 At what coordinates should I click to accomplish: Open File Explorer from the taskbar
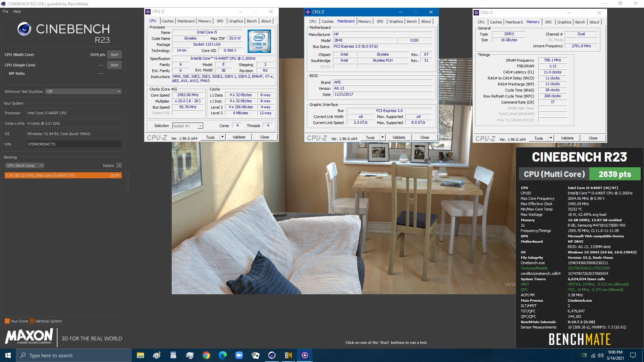coord(140,355)
